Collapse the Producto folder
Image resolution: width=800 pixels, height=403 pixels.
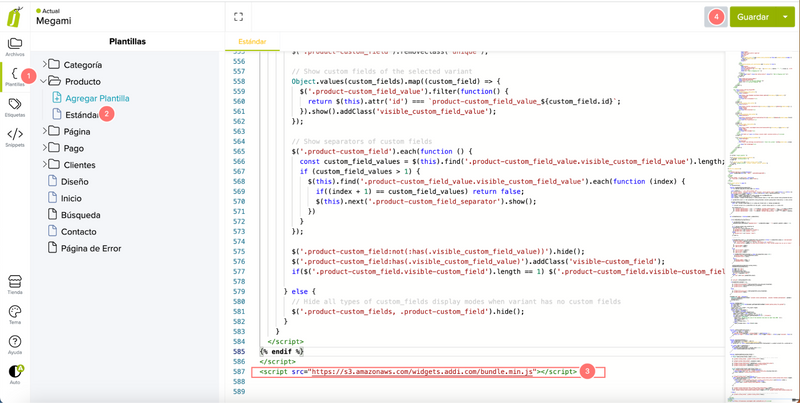(45, 82)
